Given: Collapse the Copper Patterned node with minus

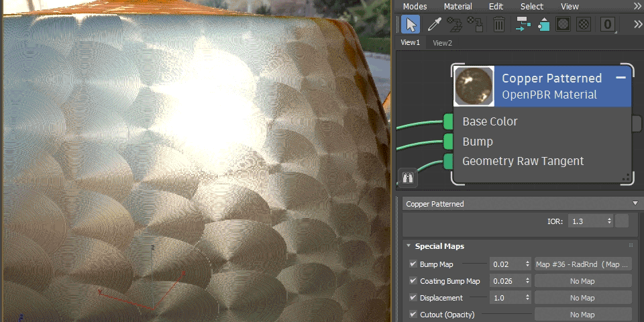Looking at the screenshot, I should [x=621, y=78].
